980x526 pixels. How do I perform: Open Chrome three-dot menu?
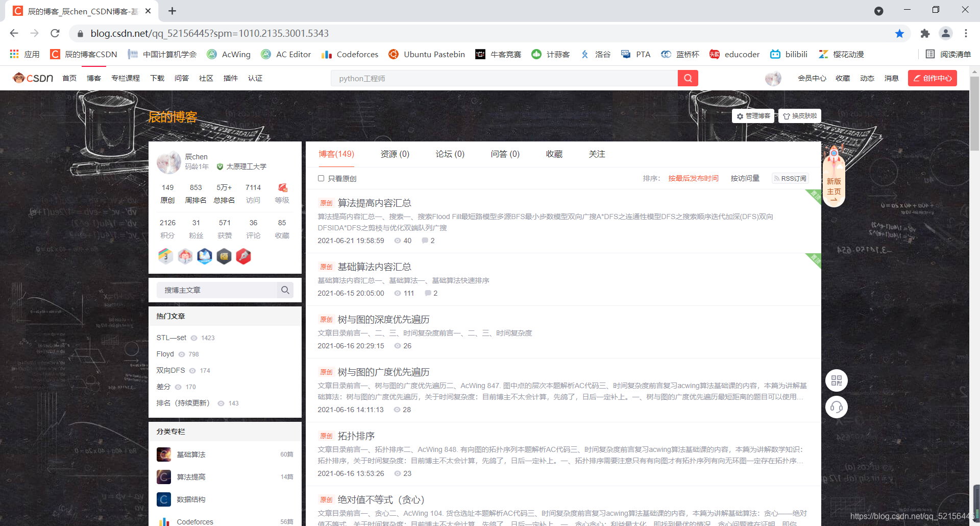coord(966,33)
